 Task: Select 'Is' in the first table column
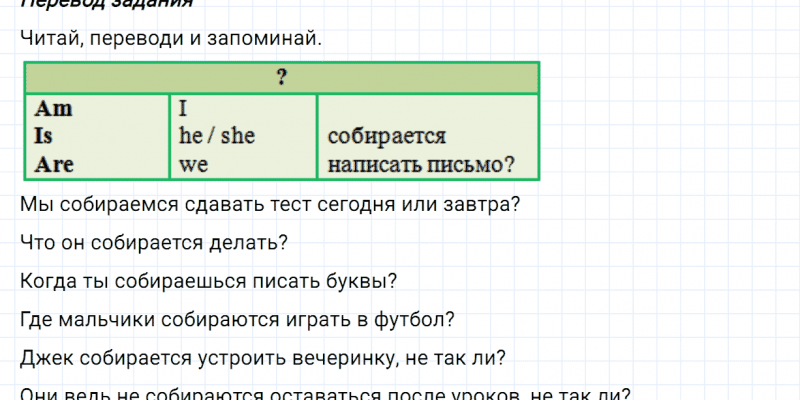pos(44,137)
